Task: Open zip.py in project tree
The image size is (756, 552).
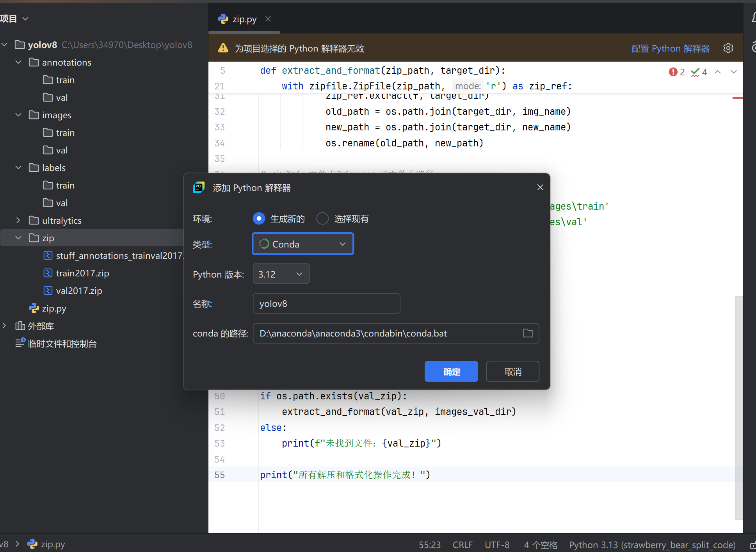Action: [54, 308]
